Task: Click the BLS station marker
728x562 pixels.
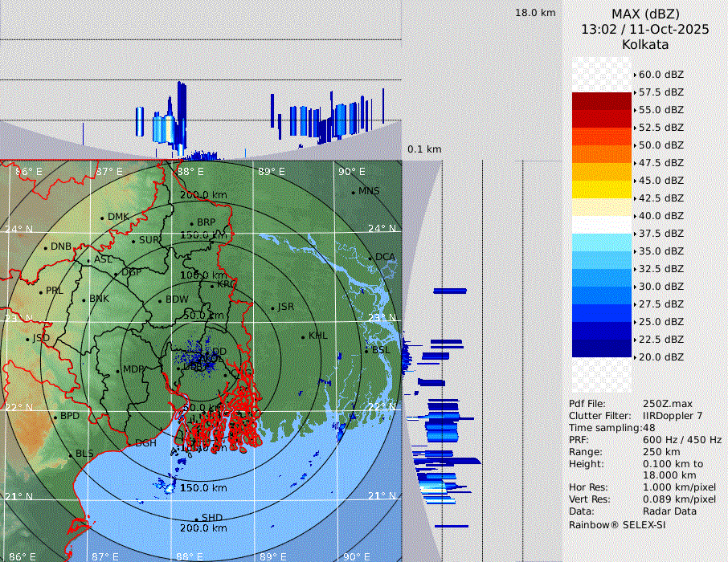Action: (x=71, y=454)
